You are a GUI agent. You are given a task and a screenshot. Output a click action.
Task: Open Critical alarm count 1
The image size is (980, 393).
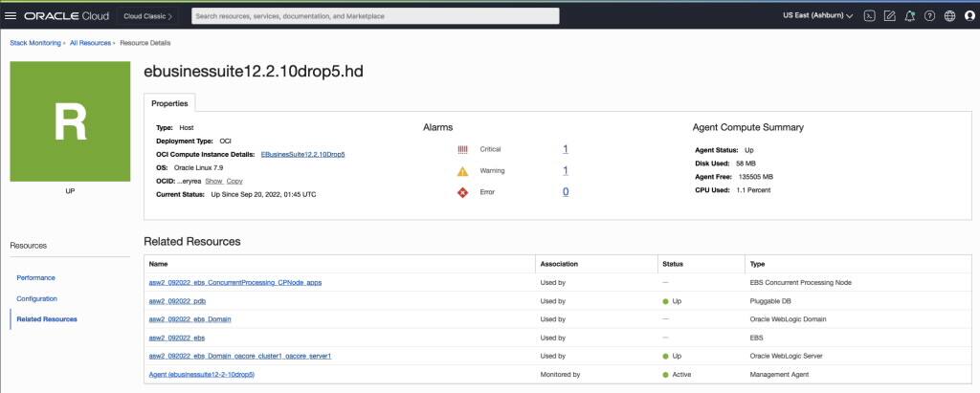point(565,149)
